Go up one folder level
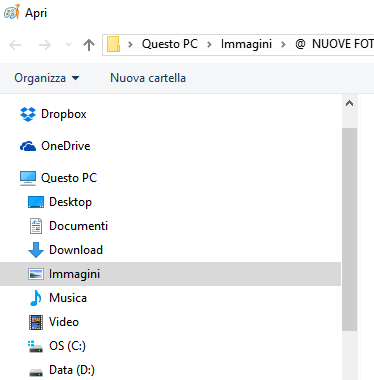The height and width of the screenshot is (380, 374). 89,45
